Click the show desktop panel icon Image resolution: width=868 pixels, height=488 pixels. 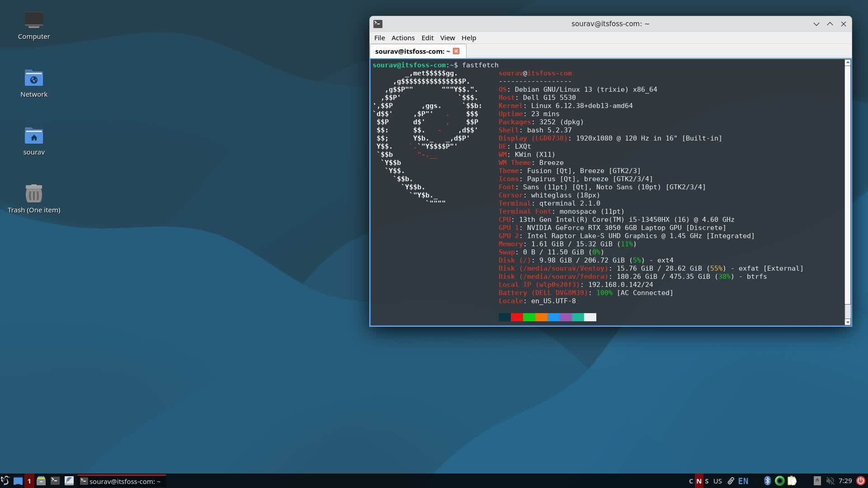(18, 481)
